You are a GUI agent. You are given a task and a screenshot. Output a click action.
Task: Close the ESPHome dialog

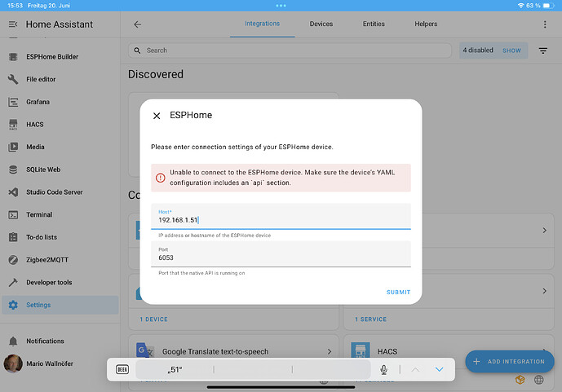tap(157, 116)
